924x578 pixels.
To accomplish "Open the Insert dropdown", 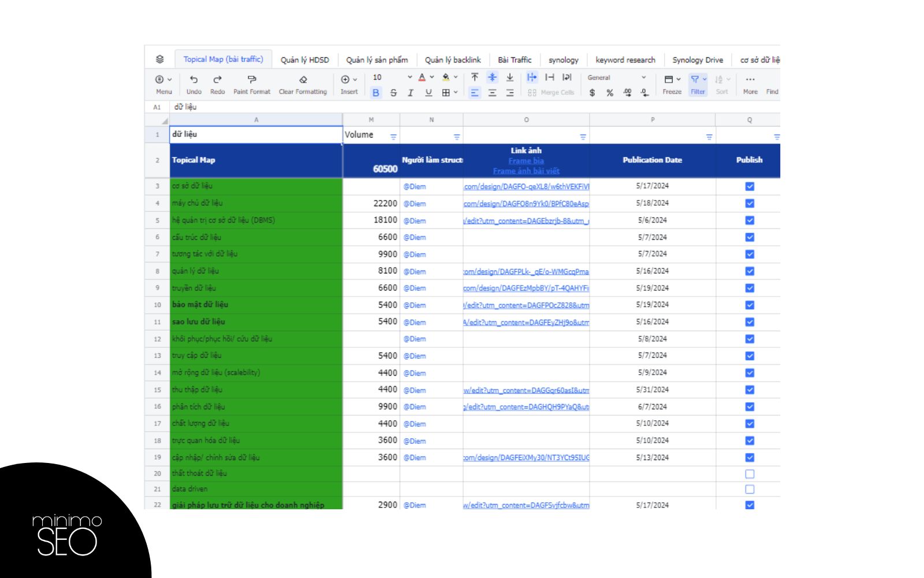I will [349, 84].
